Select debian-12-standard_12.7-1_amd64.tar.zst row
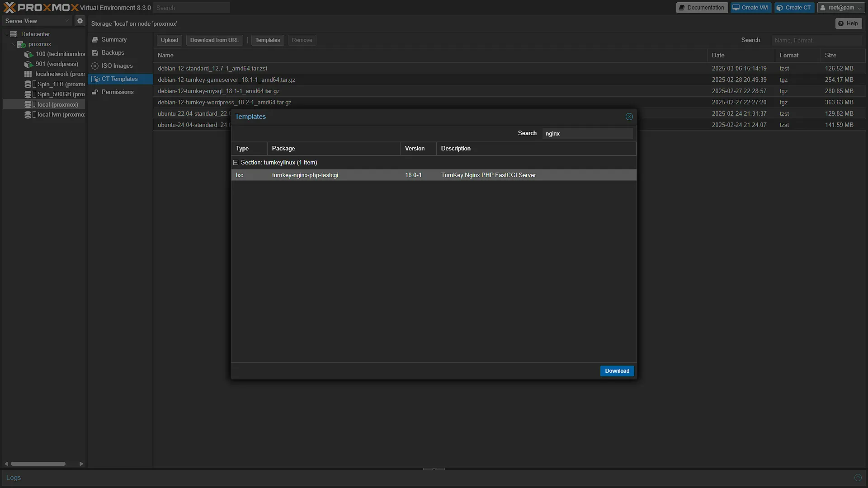The image size is (868, 488). 509,69
